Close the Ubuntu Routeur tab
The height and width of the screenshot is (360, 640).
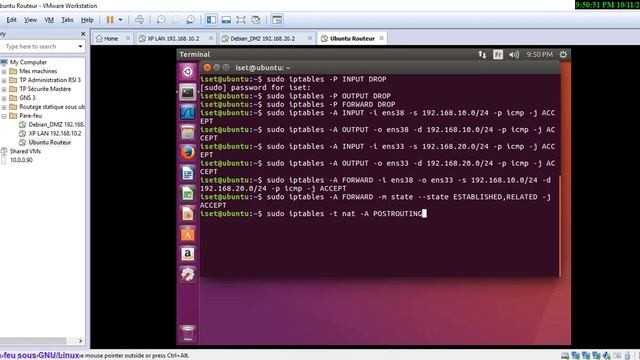pyautogui.click(x=382, y=38)
